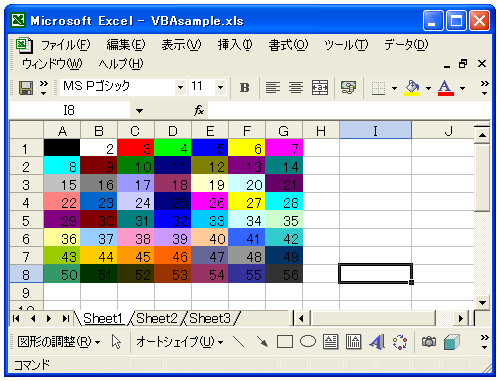Show next sheet tab button

click(49, 318)
